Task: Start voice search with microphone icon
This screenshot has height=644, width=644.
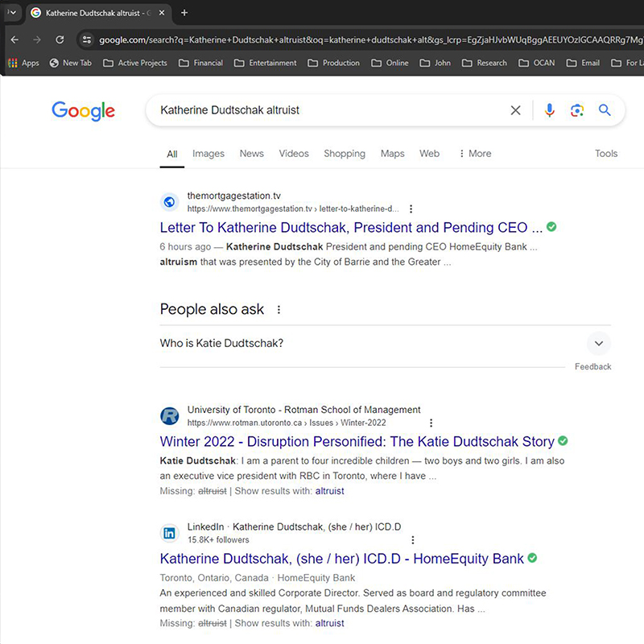Action: pos(550,110)
